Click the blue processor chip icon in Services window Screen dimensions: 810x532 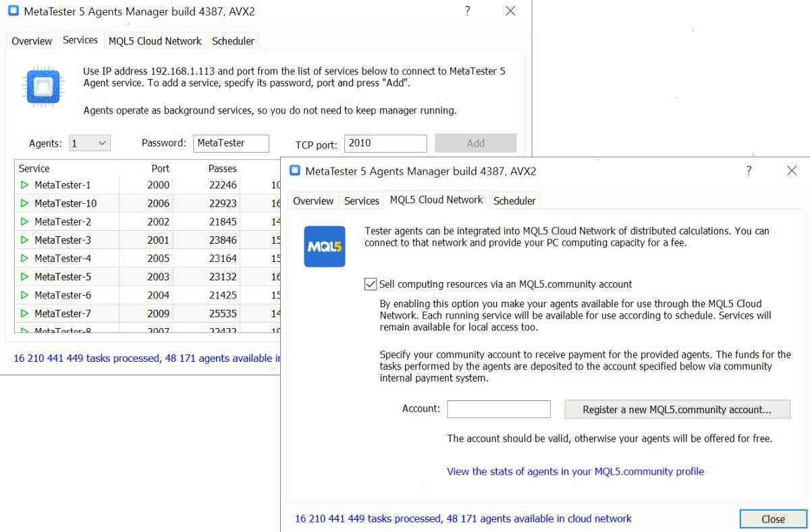pos(43,86)
